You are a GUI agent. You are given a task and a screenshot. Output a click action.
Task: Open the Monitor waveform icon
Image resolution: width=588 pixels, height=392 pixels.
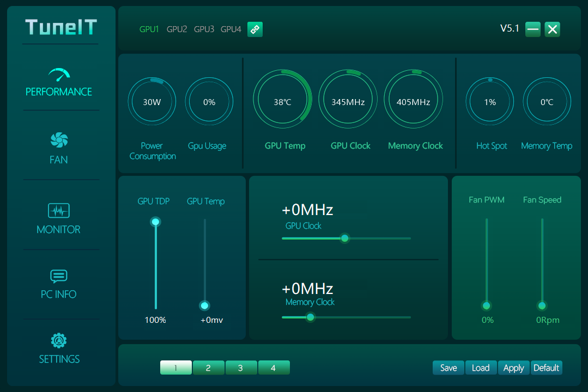59,211
